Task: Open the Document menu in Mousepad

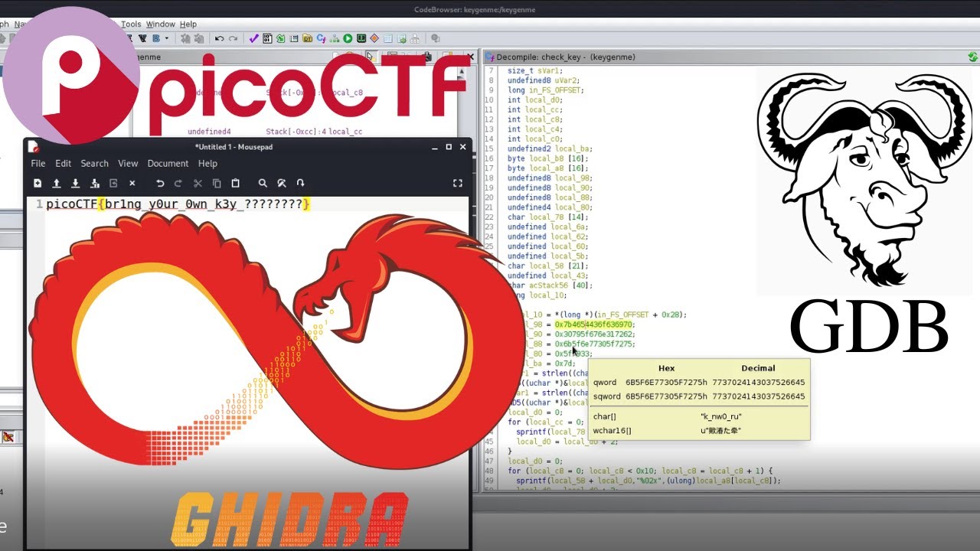Action: tap(168, 163)
